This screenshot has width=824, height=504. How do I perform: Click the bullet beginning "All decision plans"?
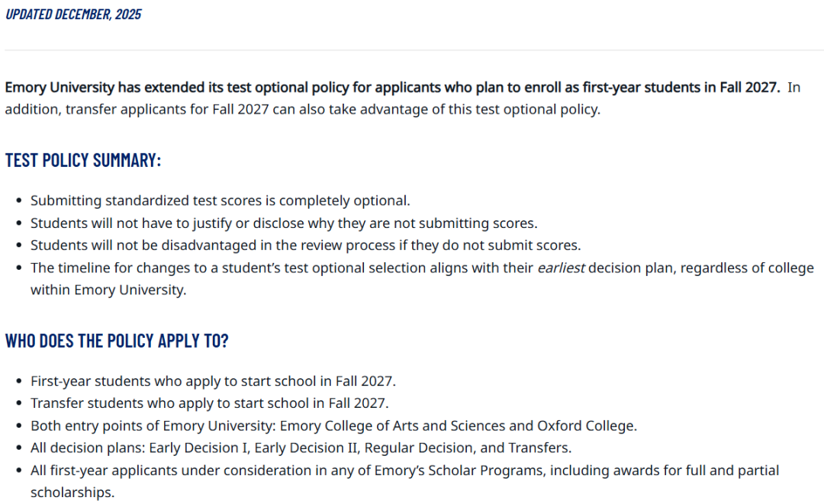[301, 448]
